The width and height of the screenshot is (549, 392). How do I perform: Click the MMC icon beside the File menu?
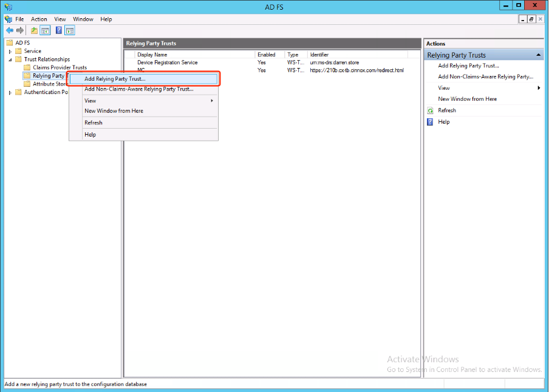point(9,19)
